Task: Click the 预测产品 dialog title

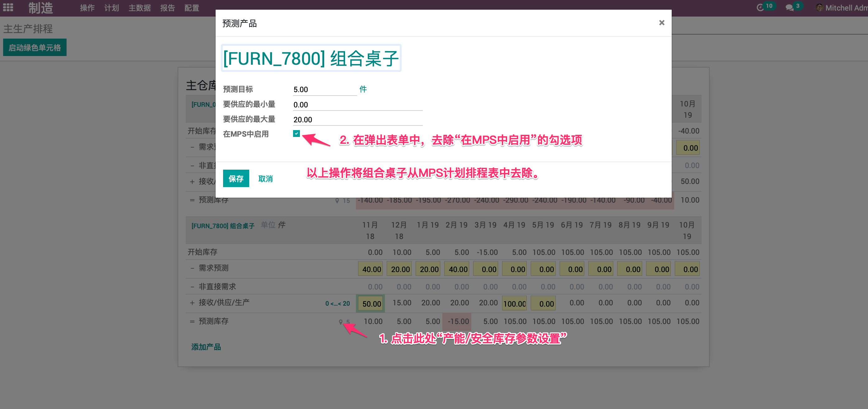Action: 239,23
